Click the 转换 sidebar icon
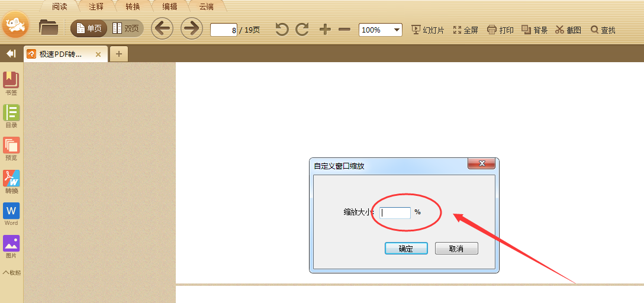Viewport: 644px width, 303px height. 11,182
